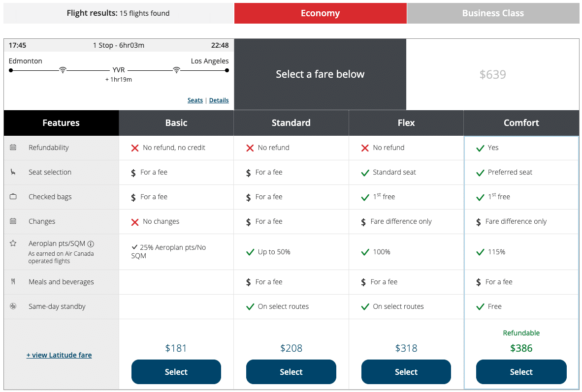
Task: Click the Seat selection seat icon
Action: pos(13,172)
